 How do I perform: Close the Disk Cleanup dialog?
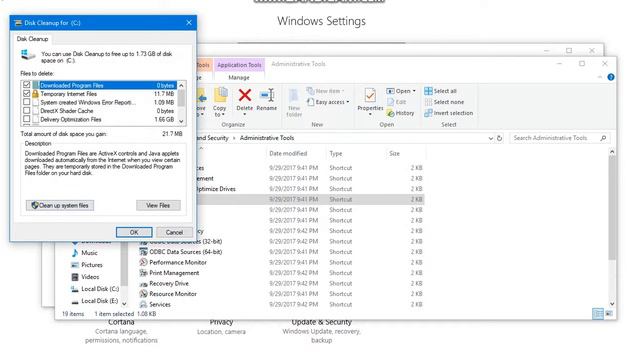(189, 23)
